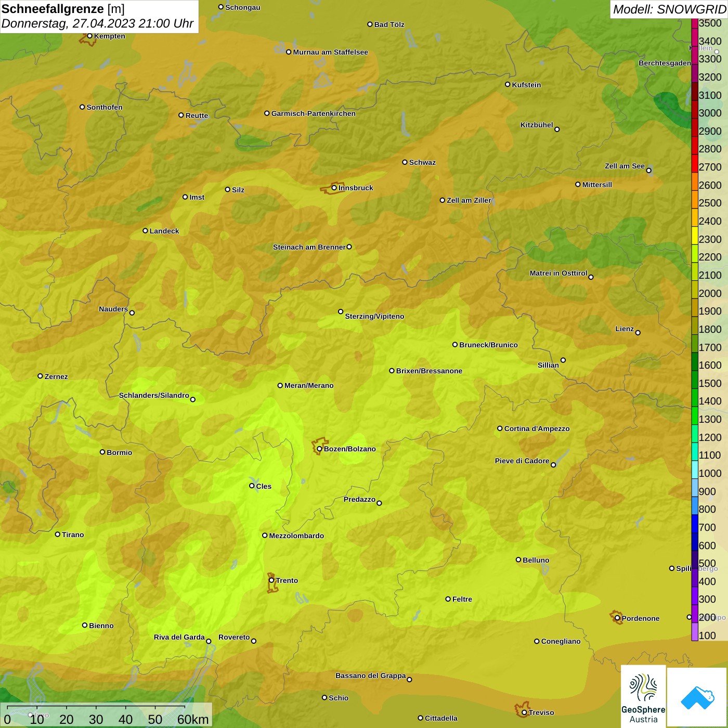Click the Mittersill location dot
Image resolution: width=728 pixels, height=728 pixels.
point(578,184)
